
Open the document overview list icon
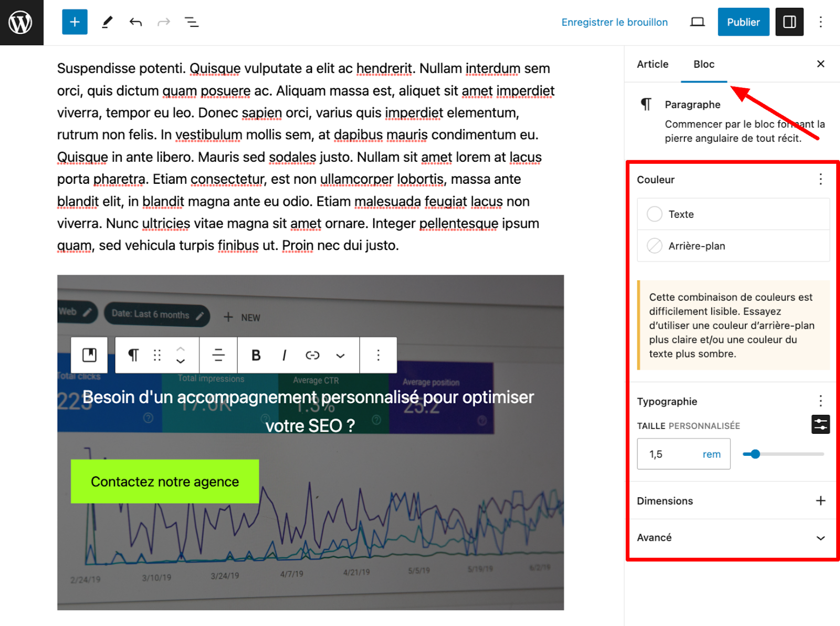click(192, 22)
